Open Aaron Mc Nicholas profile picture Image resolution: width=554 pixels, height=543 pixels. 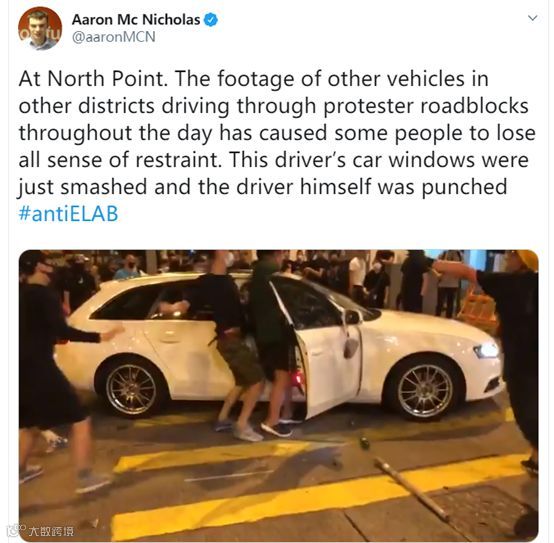tap(40, 29)
